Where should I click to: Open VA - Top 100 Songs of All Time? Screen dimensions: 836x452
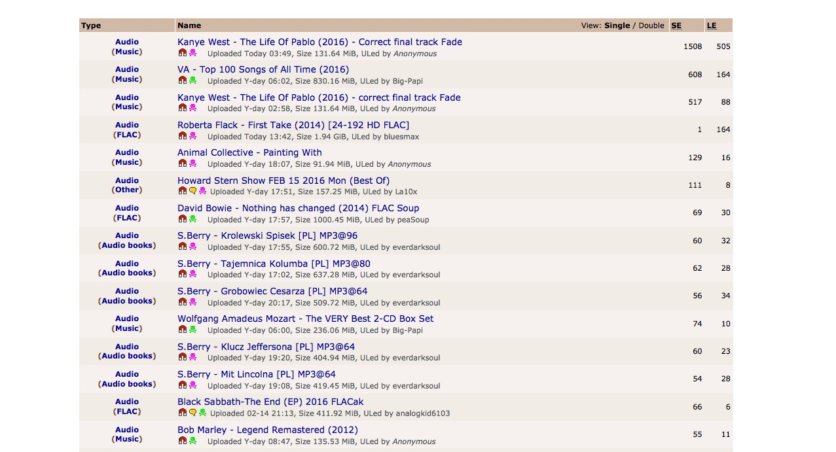tap(263, 69)
